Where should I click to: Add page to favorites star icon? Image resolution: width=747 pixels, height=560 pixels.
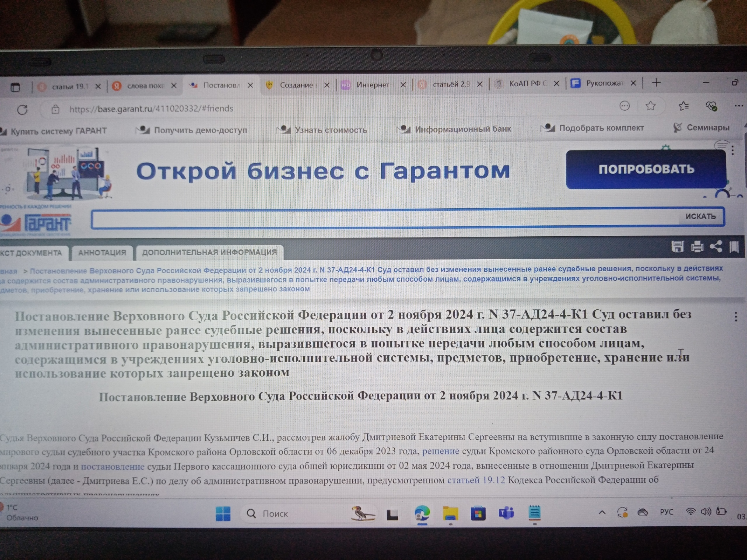[x=650, y=106]
